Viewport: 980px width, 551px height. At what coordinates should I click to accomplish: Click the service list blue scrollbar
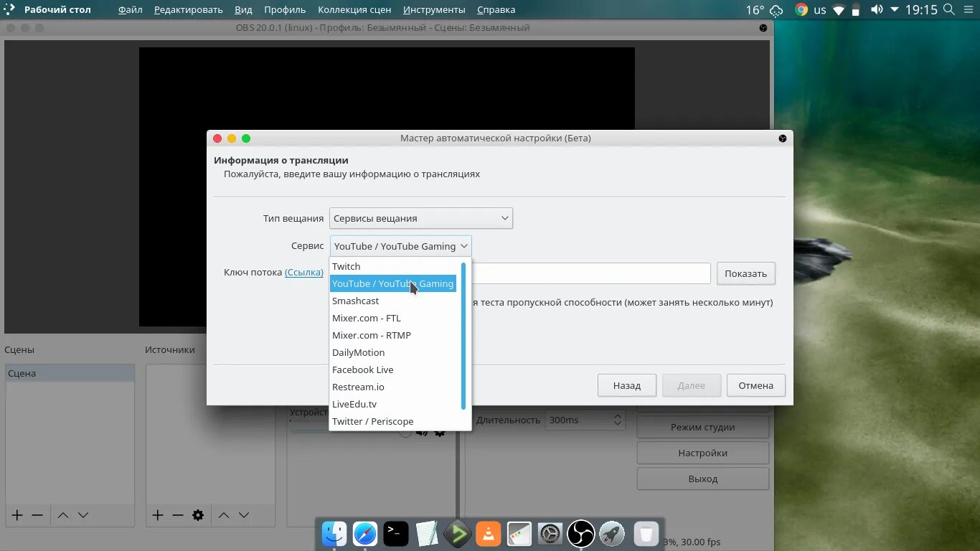(x=463, y=336)
